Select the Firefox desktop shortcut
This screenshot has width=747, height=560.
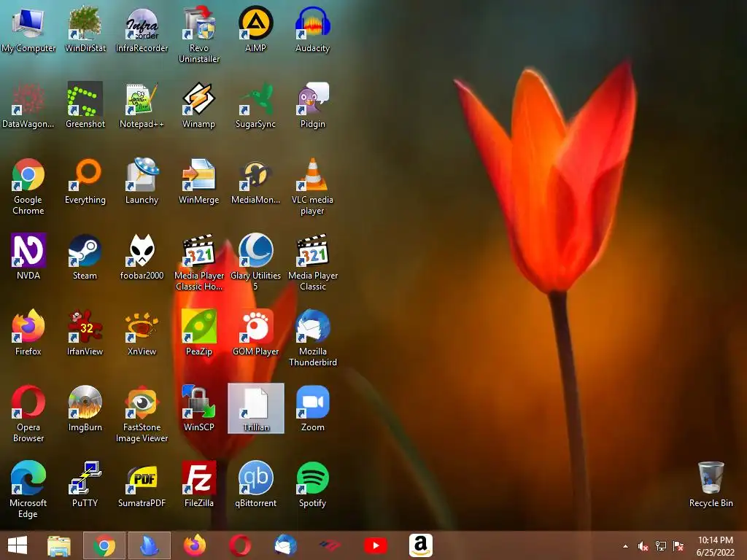point(28,332)
